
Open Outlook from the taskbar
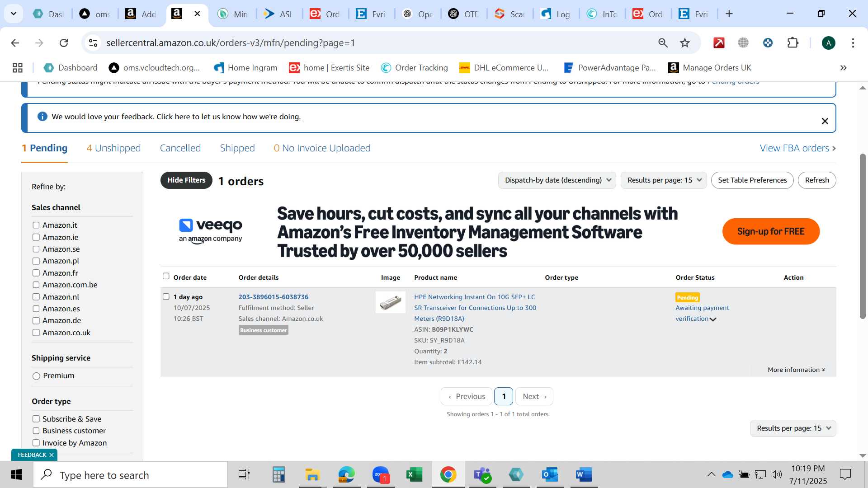[550, 475]
